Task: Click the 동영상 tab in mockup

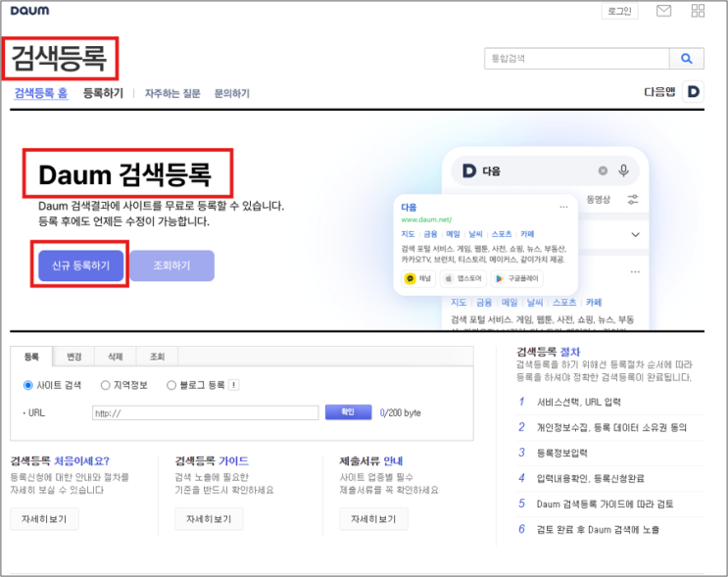Action: [x=599, y=200]
